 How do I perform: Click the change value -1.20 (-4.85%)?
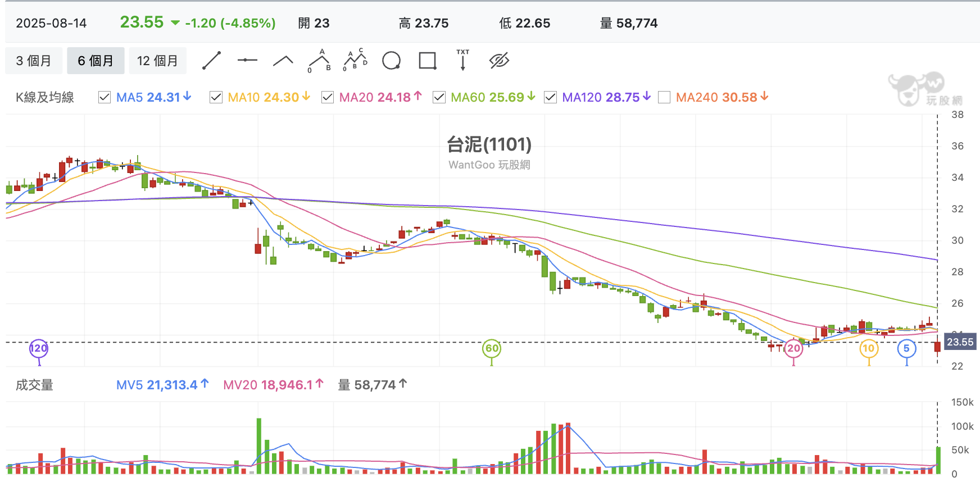pyautogui.click(x=230, y=23)
